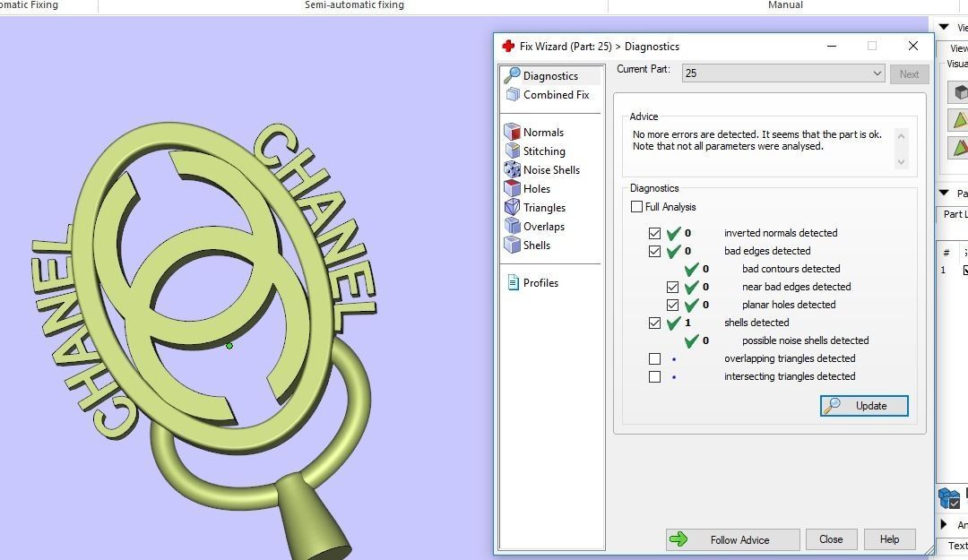Screen dimensions: 968x560
Task: Switch to Manual tab
Action: [x=785, y=5]
